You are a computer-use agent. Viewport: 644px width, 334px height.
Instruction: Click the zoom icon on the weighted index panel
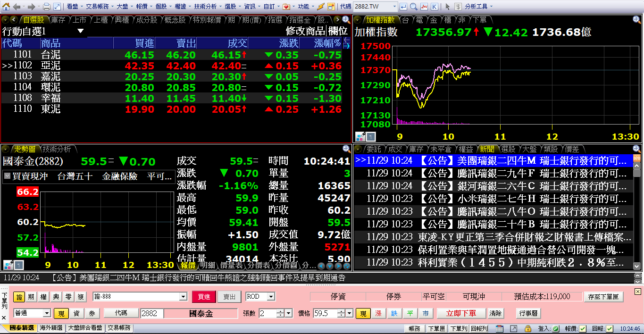coord(636,19)
